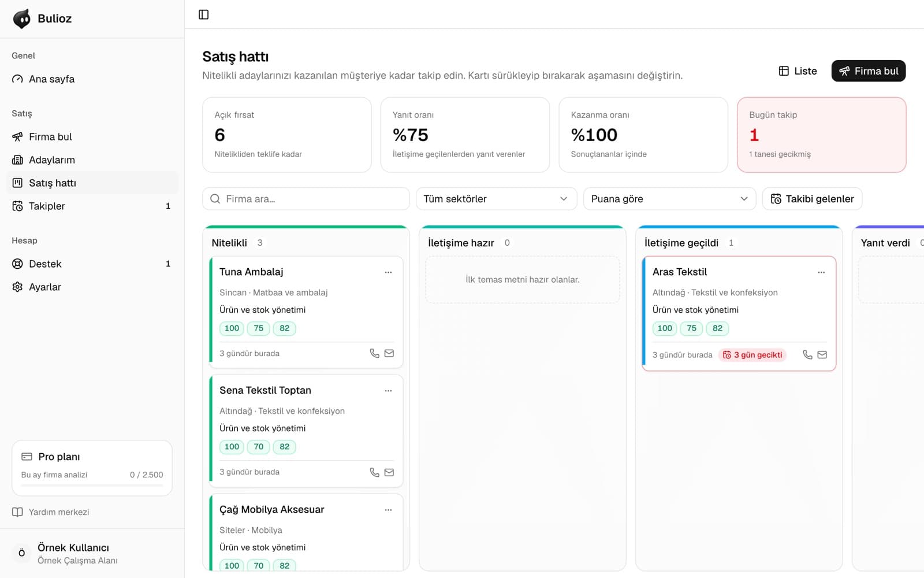
Task: Click the Kazanma oranı stat card
Action: (643, 135)
